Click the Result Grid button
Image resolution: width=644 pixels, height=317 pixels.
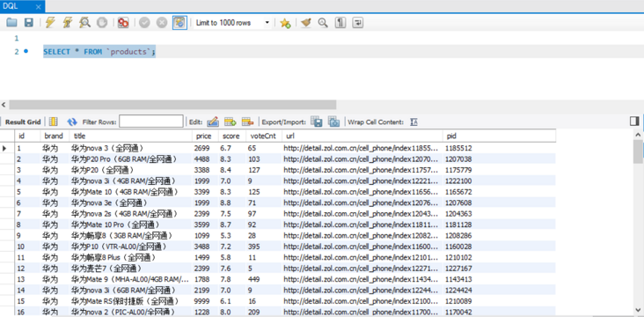coord(23,122)
